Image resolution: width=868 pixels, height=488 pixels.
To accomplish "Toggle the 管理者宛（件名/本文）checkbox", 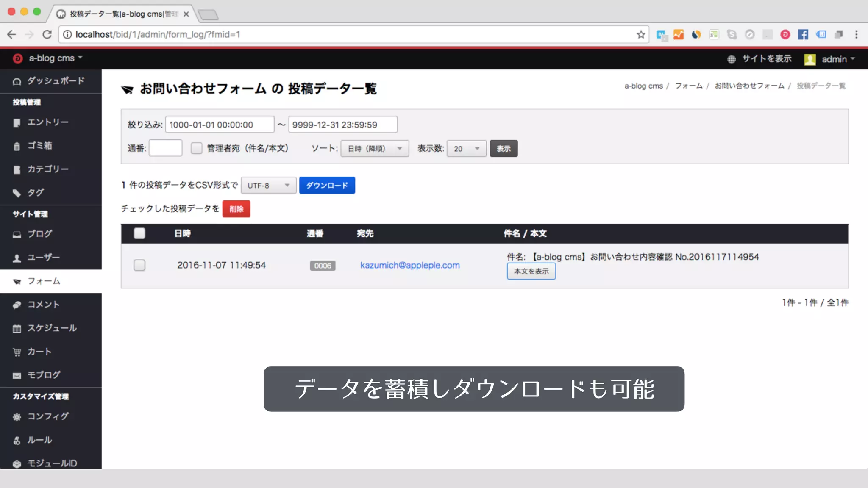I will tap(196, 148).
